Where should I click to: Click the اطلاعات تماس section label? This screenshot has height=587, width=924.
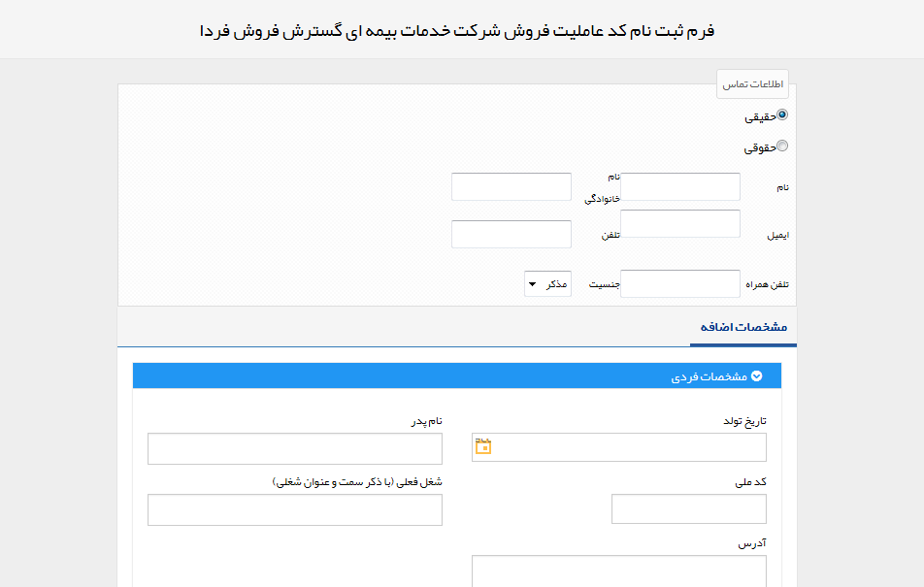752,84
